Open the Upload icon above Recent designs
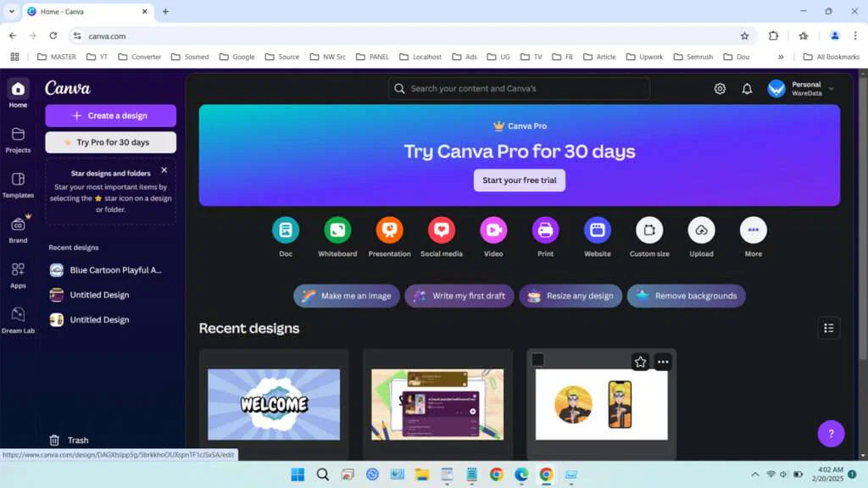 click(x=701, y=230)
